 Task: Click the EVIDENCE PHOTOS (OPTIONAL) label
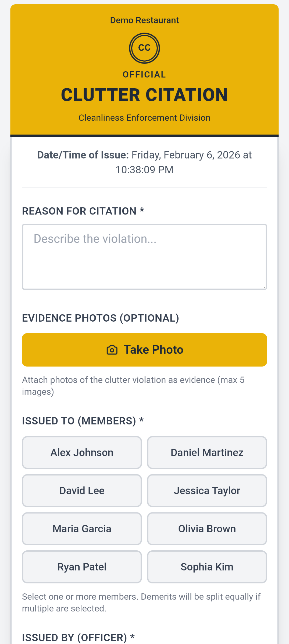[x=101, y=318]
